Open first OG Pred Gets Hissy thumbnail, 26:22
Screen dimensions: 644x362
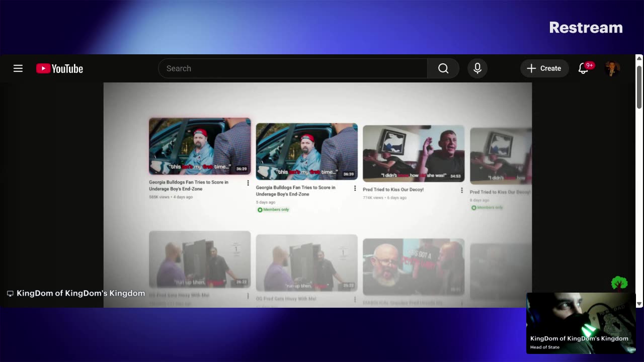(x=200, y=259)
